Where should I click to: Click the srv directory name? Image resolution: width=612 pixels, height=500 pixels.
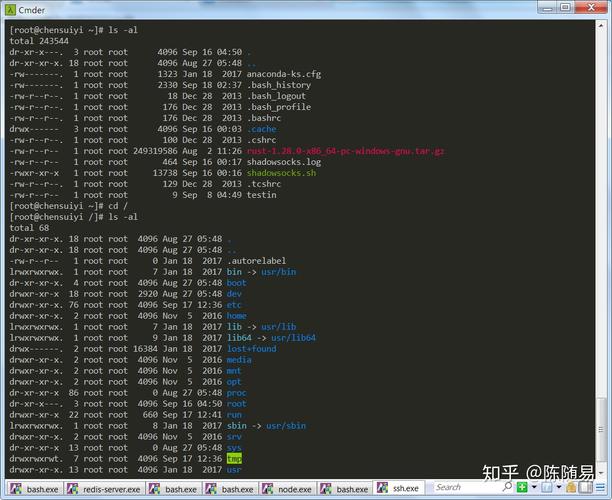pyautogui.click(x=234, y=437)
